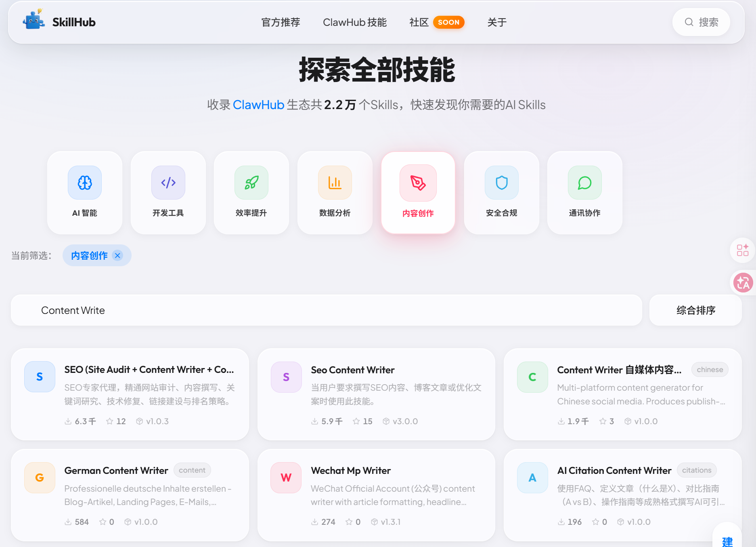Click the floating pink translate icon
Image resolution: width=756 pixels, height=547 pixels.
(x=743, y=283)
